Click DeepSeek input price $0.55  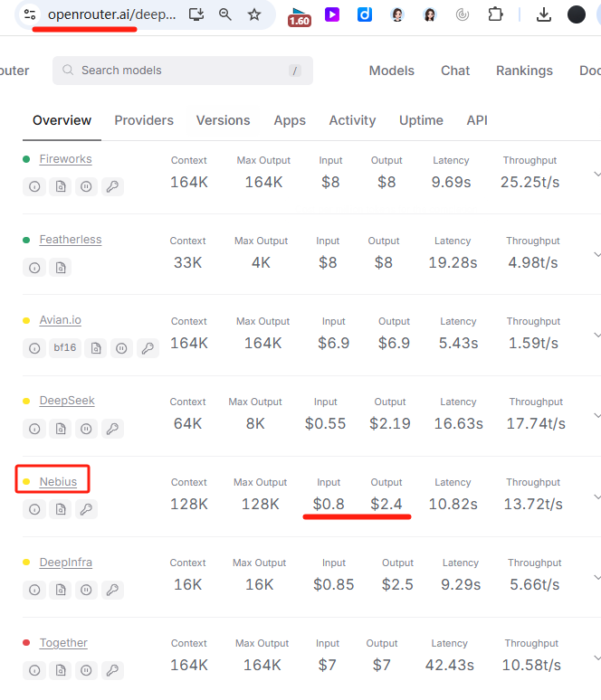(x=325, y=423)
